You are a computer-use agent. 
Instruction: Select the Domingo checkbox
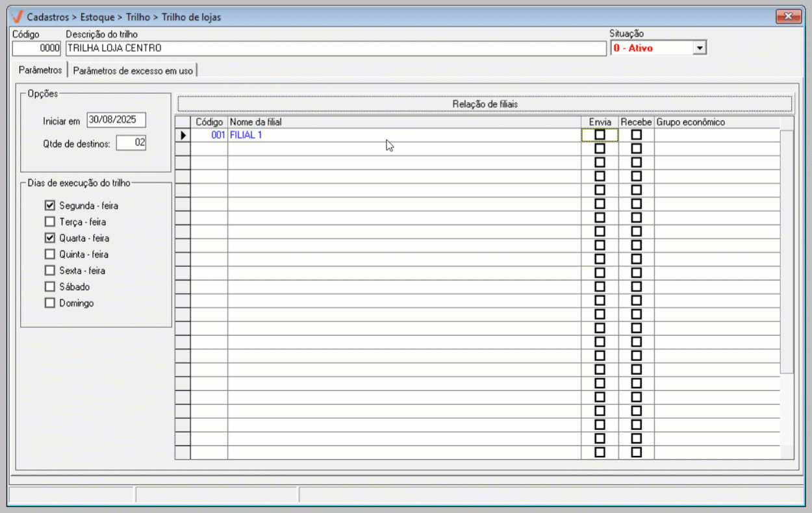[50, 303]
